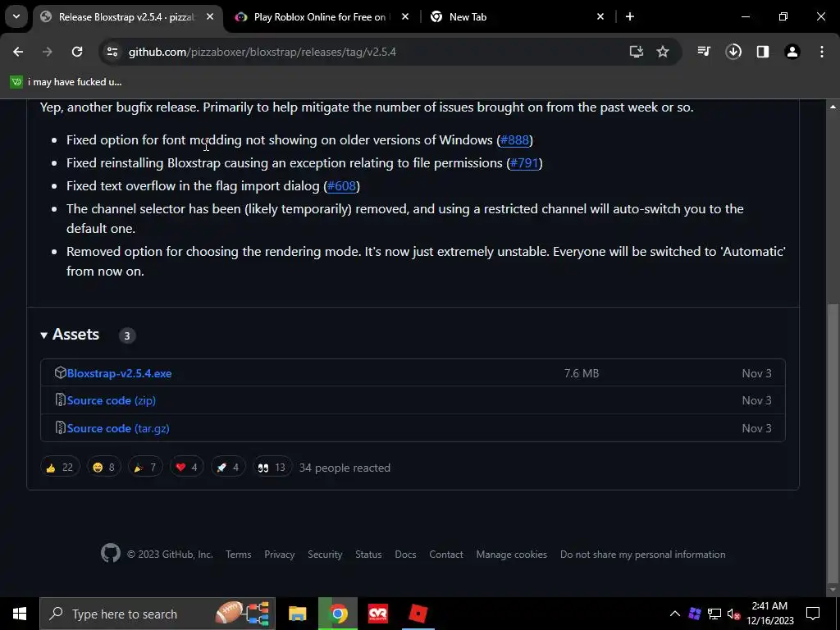The height and width of the screenshot is (630, 840).
Task: Click the '34 people reacted' text
Action: (345, 468)
